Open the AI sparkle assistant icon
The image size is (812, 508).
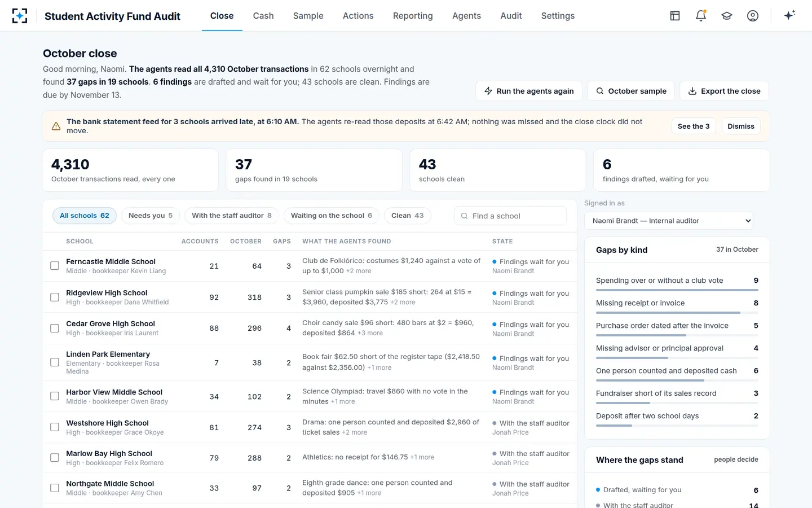pos(789,15)
